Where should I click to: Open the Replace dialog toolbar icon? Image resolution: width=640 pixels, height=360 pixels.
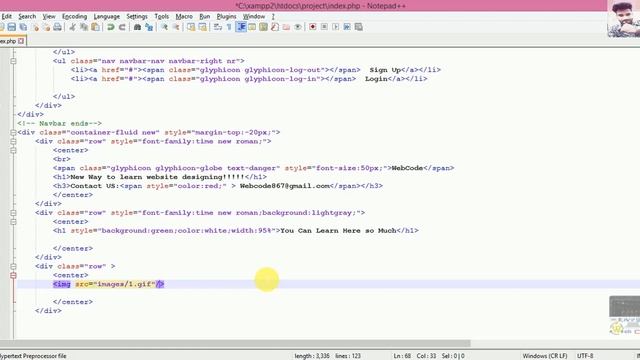[x=149, y=27]
